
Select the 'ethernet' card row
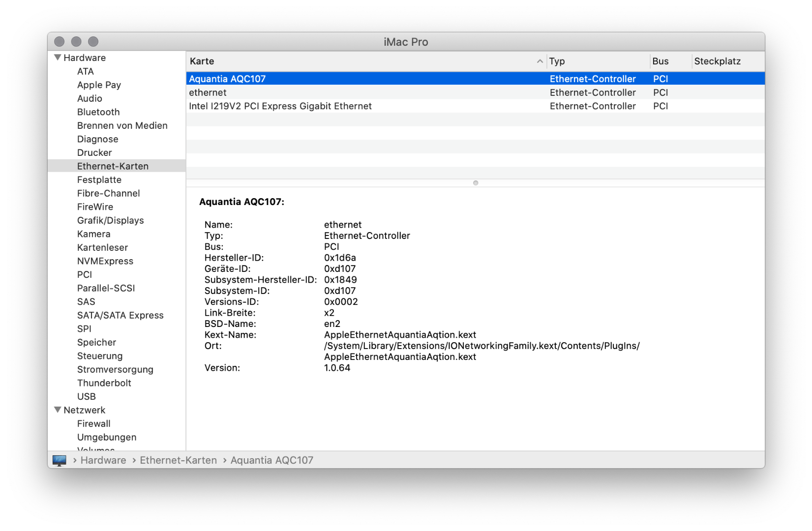[475, 92]
